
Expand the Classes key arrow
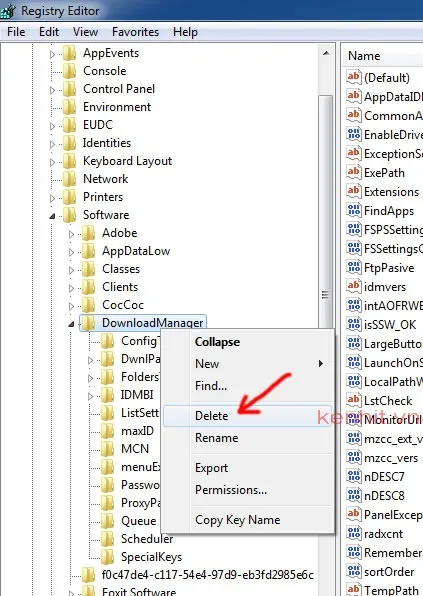(x=71, y=270)
